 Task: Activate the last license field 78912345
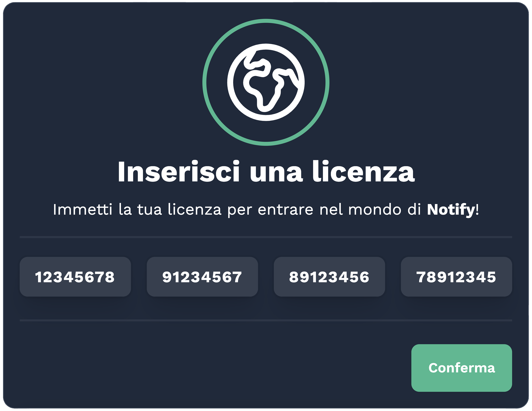[456, 277]
